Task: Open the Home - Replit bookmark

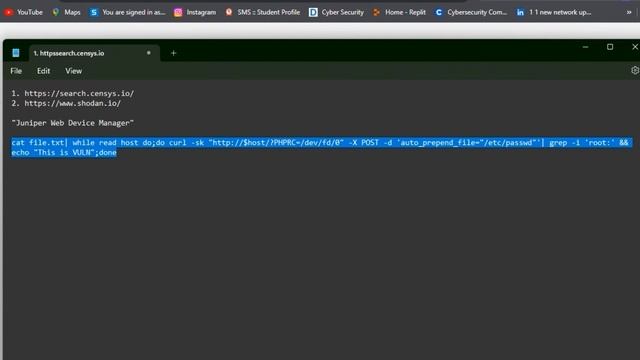Action: tap(399, 12)
